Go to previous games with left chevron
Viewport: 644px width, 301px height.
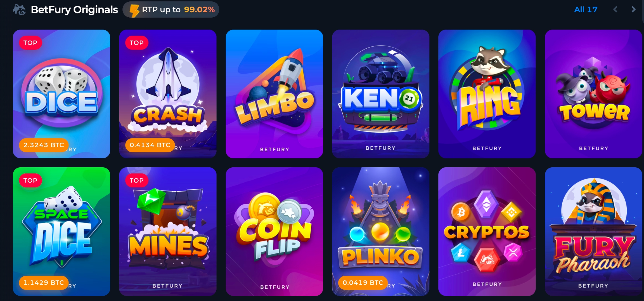615,10
